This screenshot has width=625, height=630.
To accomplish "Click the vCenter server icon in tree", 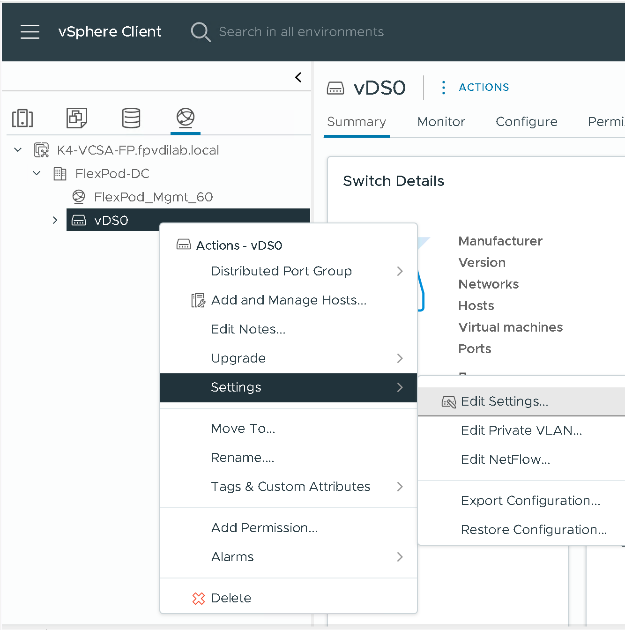I will coord(41,150).
